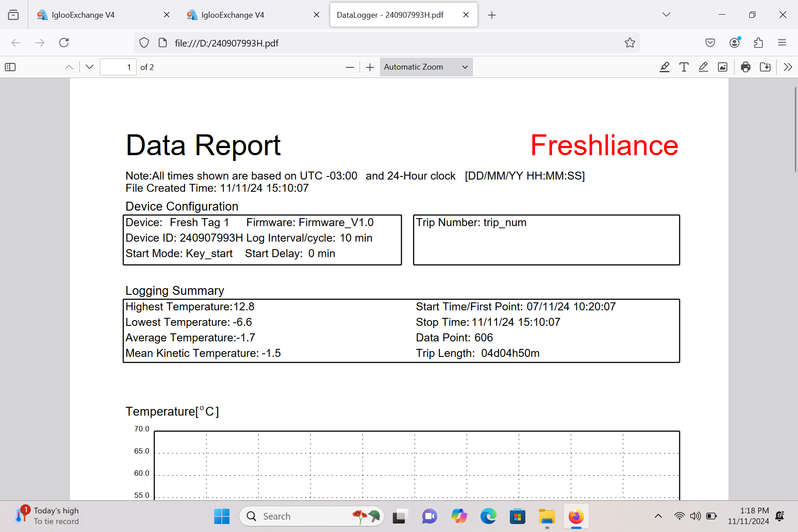
Task: Bookmark this page with star
Action: point(630,43)
